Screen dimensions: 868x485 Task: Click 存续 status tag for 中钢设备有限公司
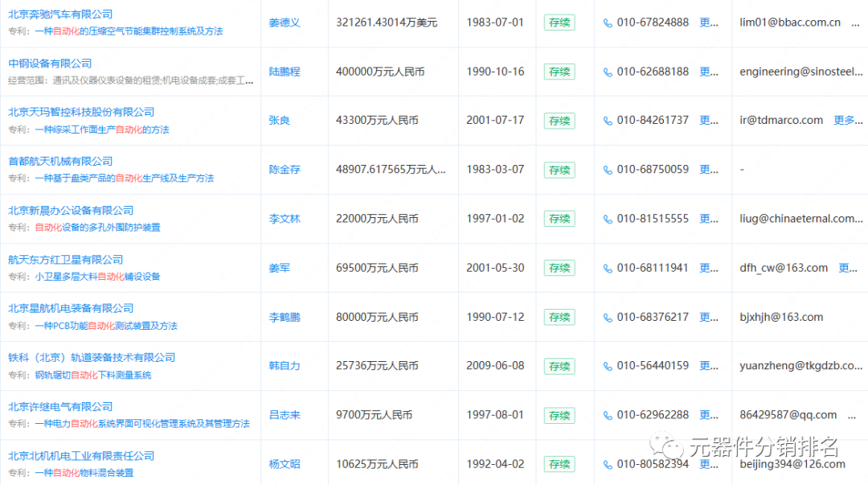coord(559,72)
